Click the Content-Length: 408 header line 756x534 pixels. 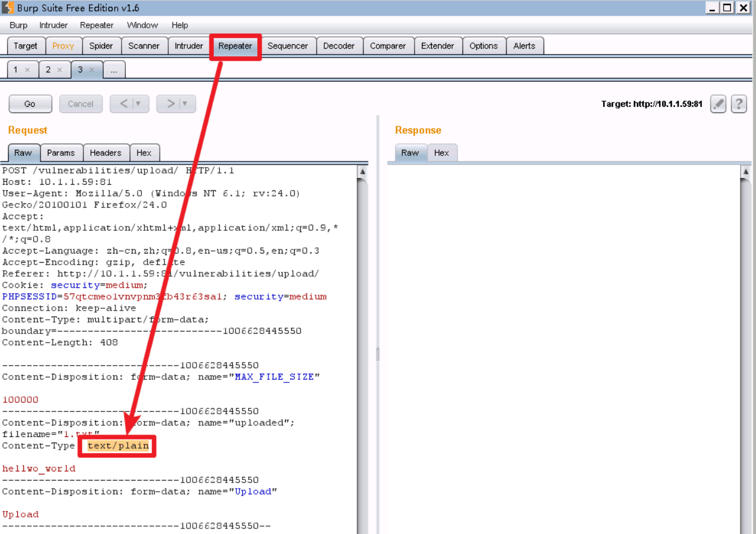(x=60, y=342)
